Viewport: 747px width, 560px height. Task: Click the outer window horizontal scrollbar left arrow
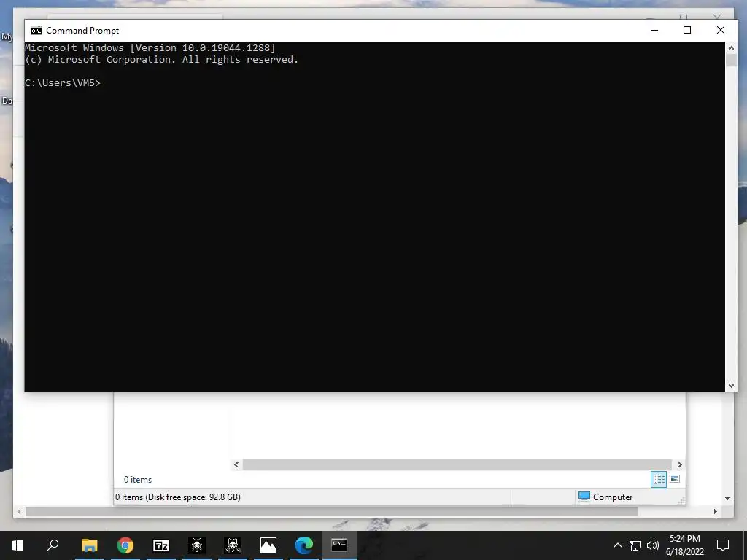(x=19, y=511)
